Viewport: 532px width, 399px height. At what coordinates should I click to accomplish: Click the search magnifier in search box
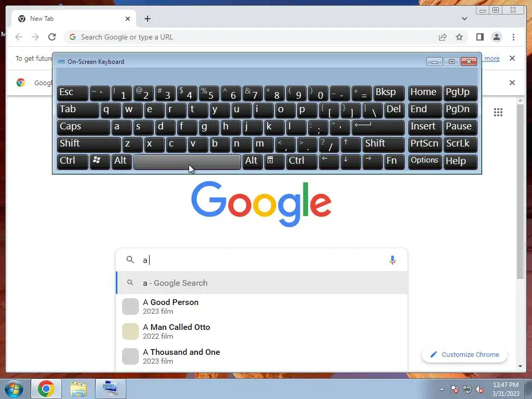click(x=130, y=260)
